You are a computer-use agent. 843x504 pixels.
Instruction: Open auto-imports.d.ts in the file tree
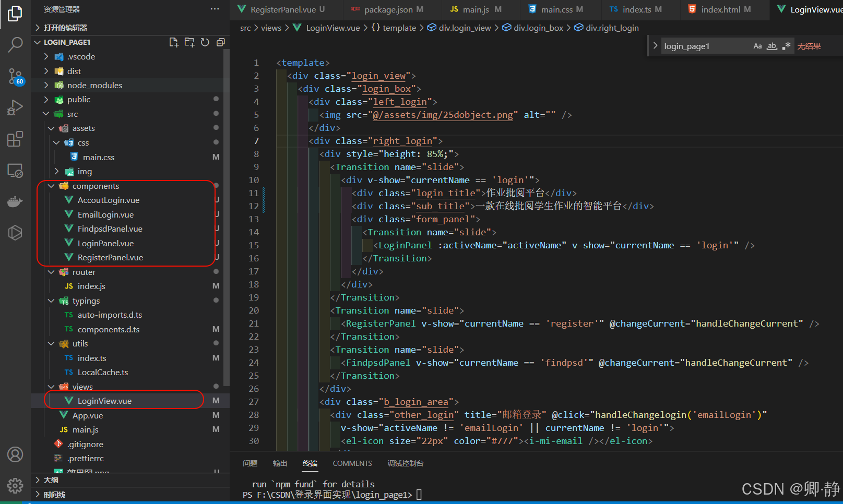110,315
